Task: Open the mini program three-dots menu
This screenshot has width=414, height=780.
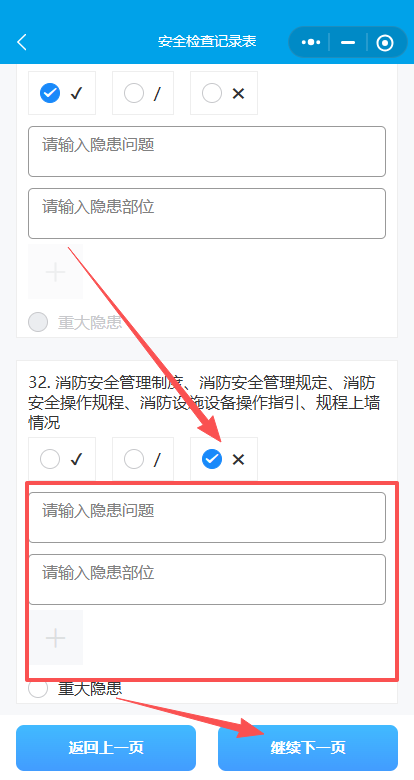Action: [311, 42]
